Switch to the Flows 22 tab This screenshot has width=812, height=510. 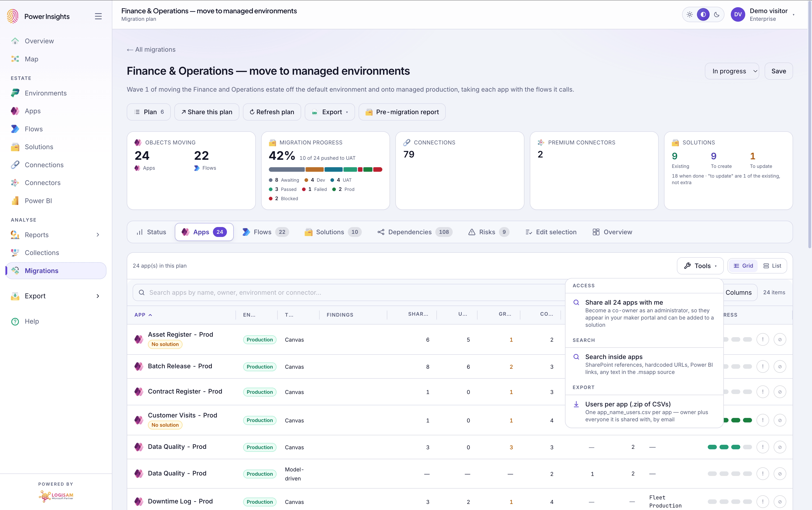(265, 232)
